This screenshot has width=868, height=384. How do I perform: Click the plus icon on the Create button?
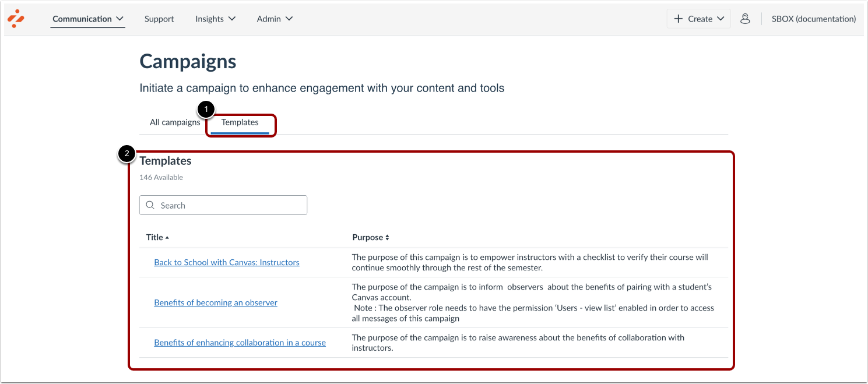tap(679, 18)
